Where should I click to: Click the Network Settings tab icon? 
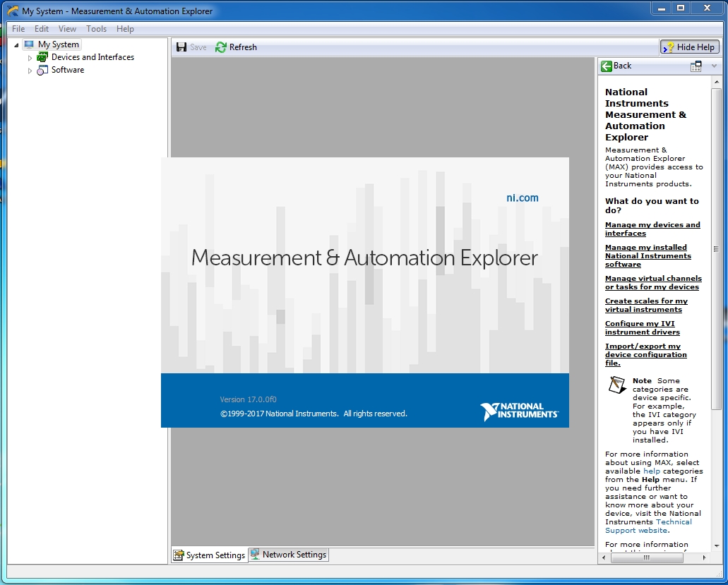tap(255, 554)
